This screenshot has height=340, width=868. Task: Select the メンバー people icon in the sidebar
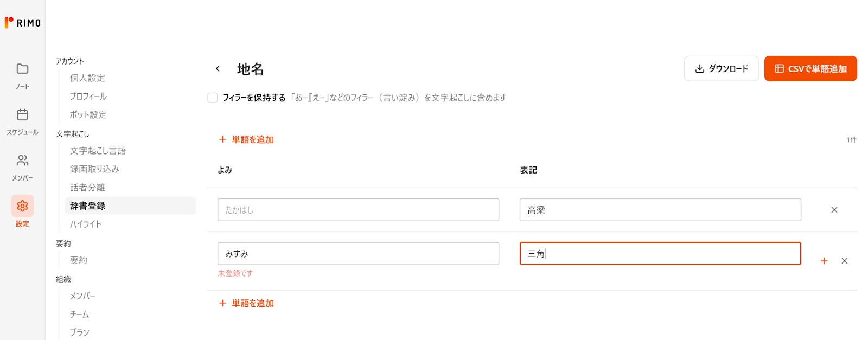(22, 161)
